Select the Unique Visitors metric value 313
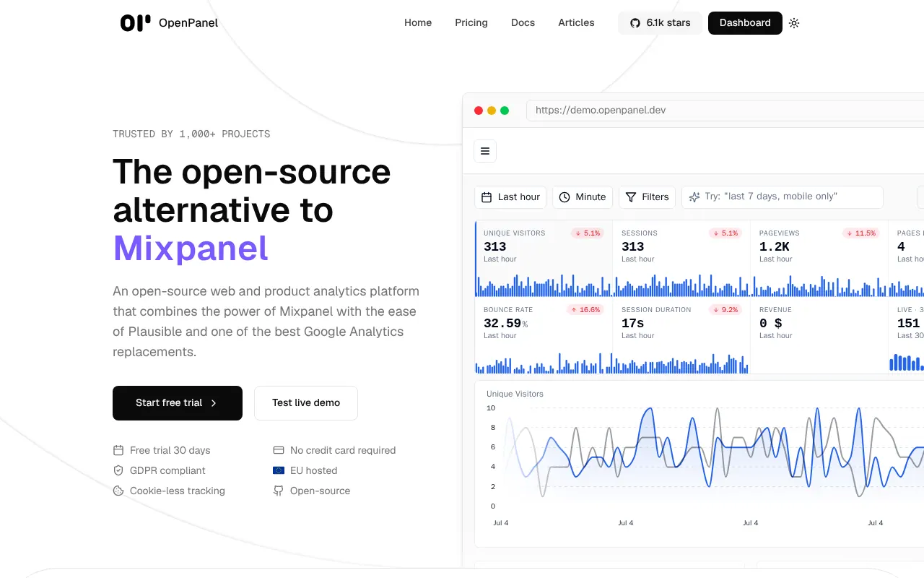 tap(495, 247)
